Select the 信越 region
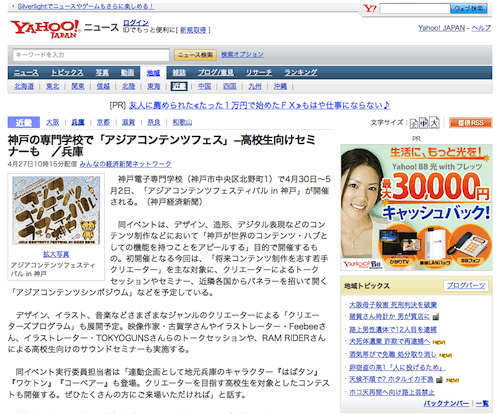 tap(103, 86)
